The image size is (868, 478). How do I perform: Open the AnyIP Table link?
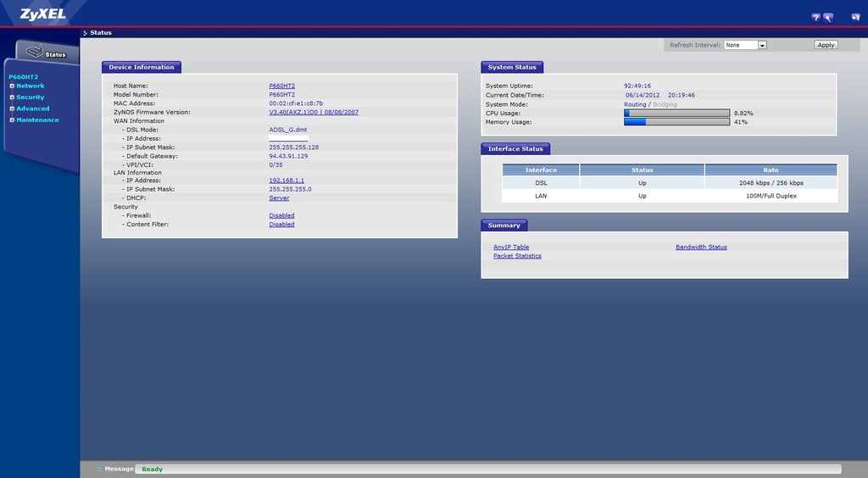pyautogui.click(x=511, y=247)
